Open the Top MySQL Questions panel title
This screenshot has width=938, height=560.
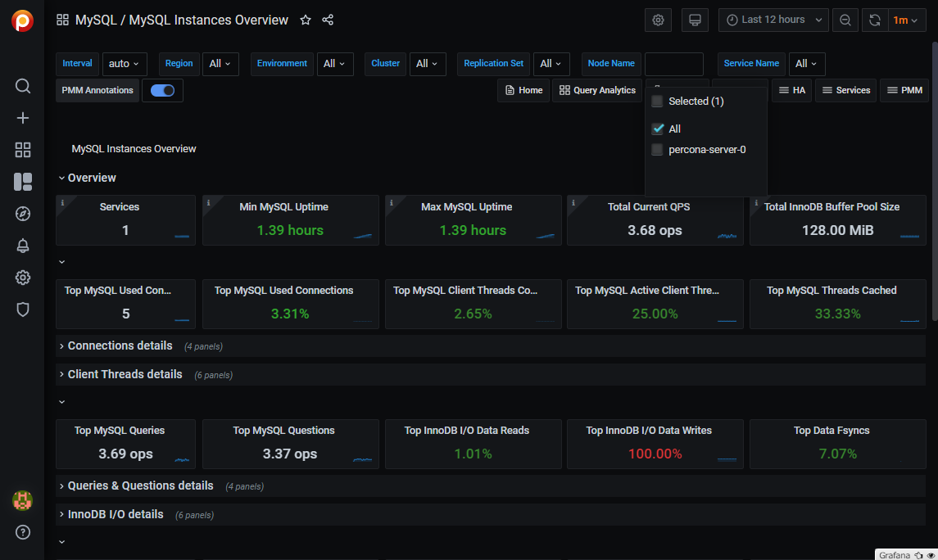click(x=283, y=431)
